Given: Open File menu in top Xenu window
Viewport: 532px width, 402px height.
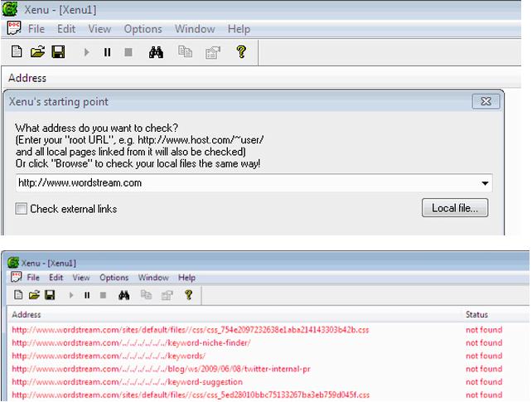Looking at the screenshot, I should 36,29.
